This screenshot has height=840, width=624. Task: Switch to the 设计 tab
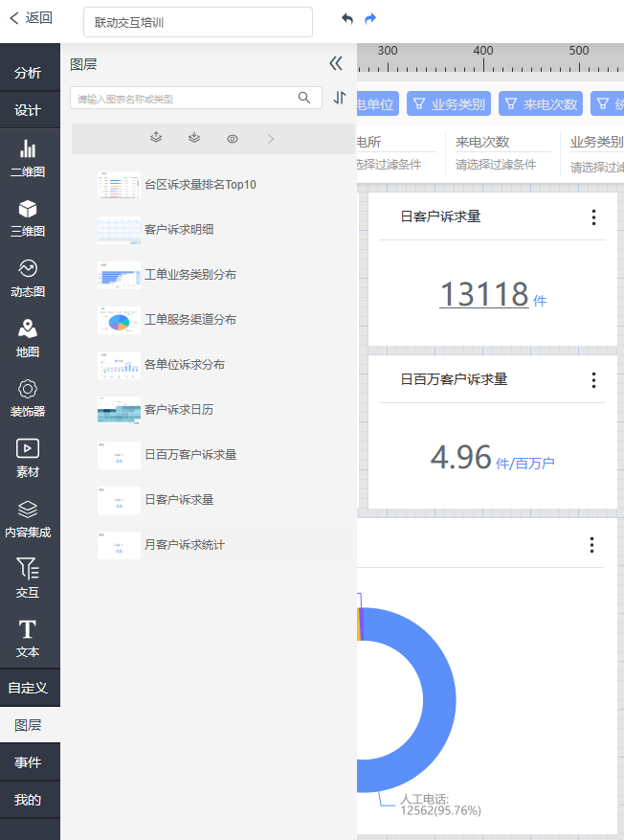click(28, 110)
